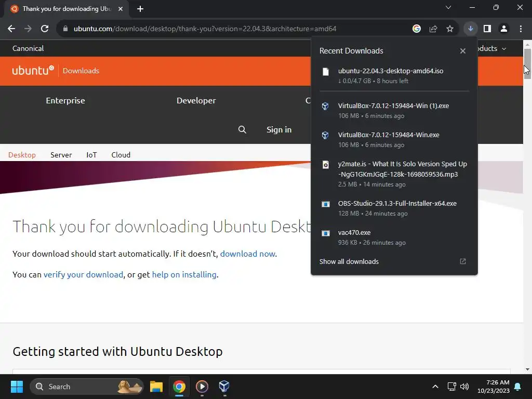This screenshot has width=532, height=399.
Task: Click the network tray icon
Action: [451, 387]
